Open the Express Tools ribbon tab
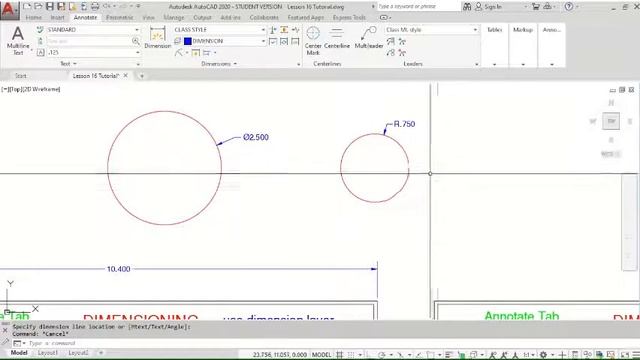 click(349, 18)
